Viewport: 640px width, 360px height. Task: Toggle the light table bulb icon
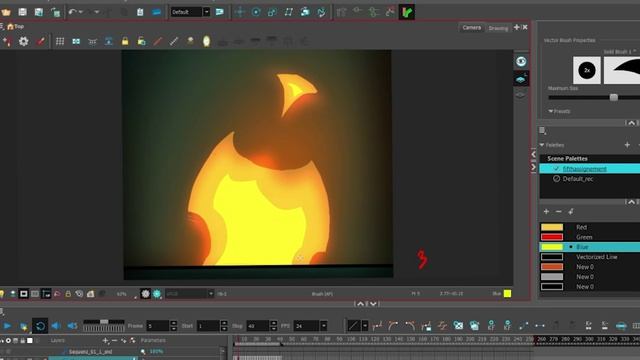tap(207, 41)
